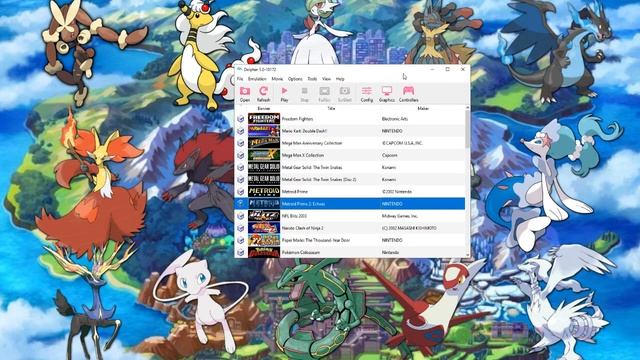Sort the list by the Maker column header
This screenshot has width=640, height=360.
[x=423, y=109]
